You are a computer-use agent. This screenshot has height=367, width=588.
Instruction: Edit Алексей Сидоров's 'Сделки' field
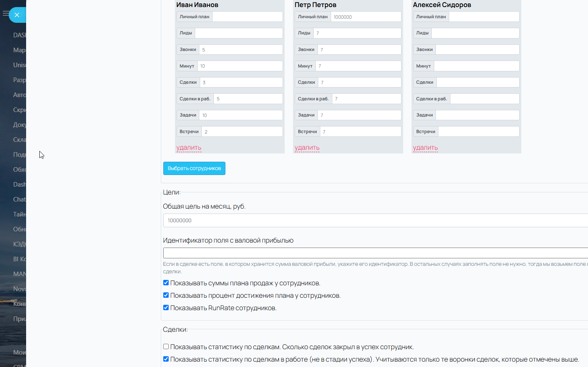478,82
